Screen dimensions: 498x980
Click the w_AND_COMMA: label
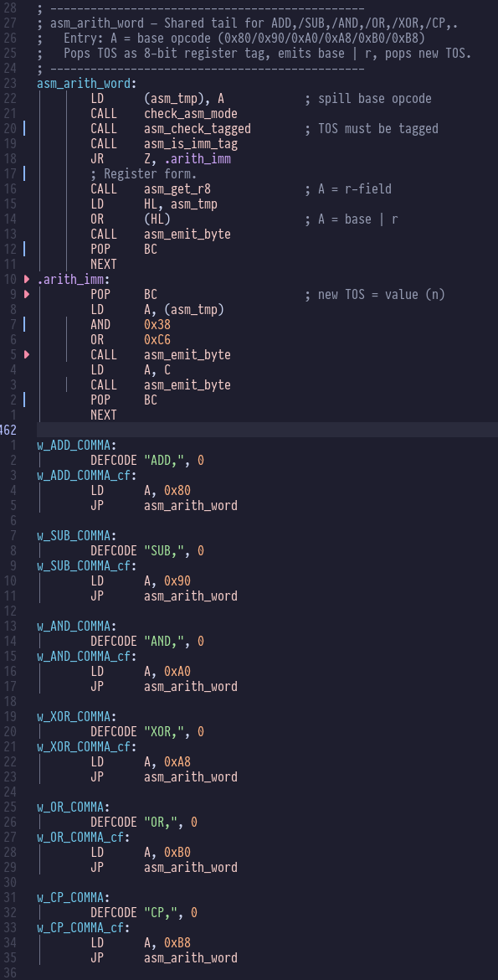click(77, 626)
